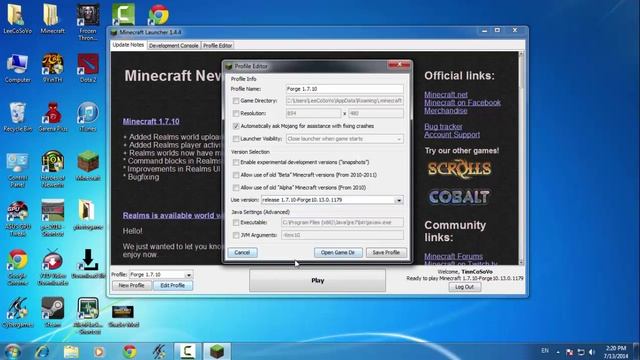This screenshot has width=640, height=360.
Task: Enable the Launcher Visibility checkbox
Action: tap(236, 139)
